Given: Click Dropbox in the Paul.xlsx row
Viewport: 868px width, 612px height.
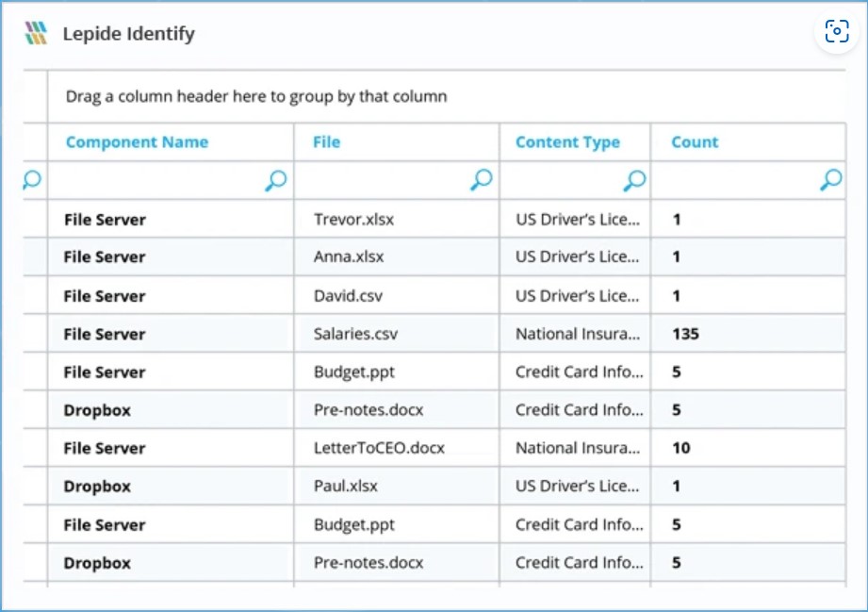Looking at the screenshot, I should click(x=97, y=487).
